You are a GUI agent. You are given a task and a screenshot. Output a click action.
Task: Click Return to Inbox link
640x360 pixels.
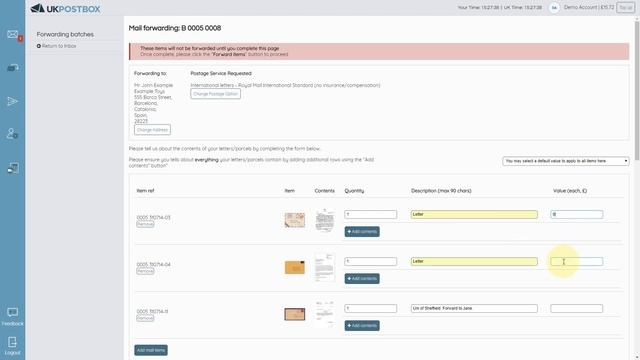click(56, 46)
